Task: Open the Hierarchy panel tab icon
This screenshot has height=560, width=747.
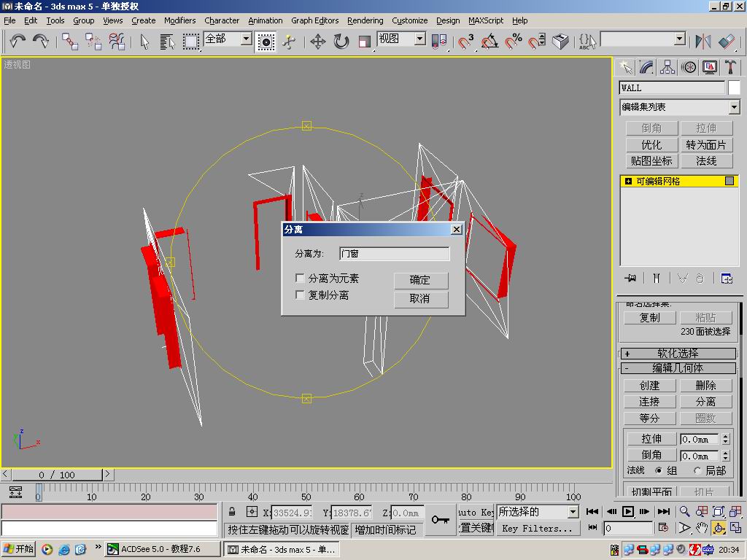Action: [x=667, y=67]
